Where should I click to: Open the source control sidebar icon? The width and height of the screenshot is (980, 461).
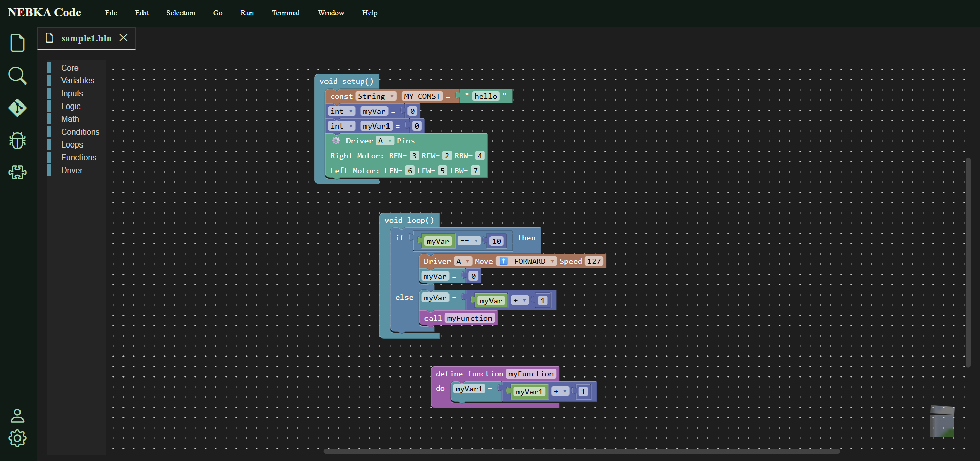pyautogui.click(x=17, y=108)
